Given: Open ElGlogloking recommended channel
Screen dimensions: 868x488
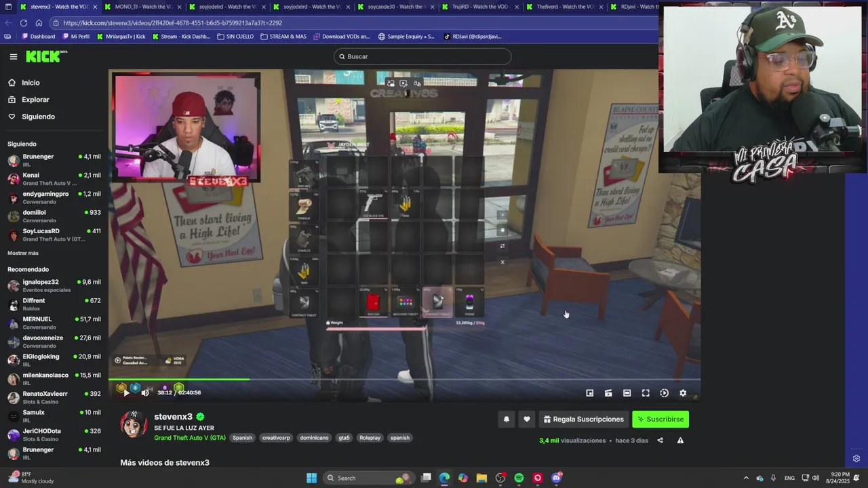Looking at the screenshot, I should pos(54,360).
